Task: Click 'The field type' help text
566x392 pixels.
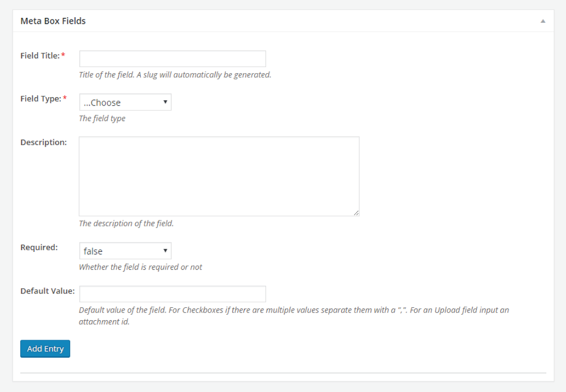Action: click(102, 119)
